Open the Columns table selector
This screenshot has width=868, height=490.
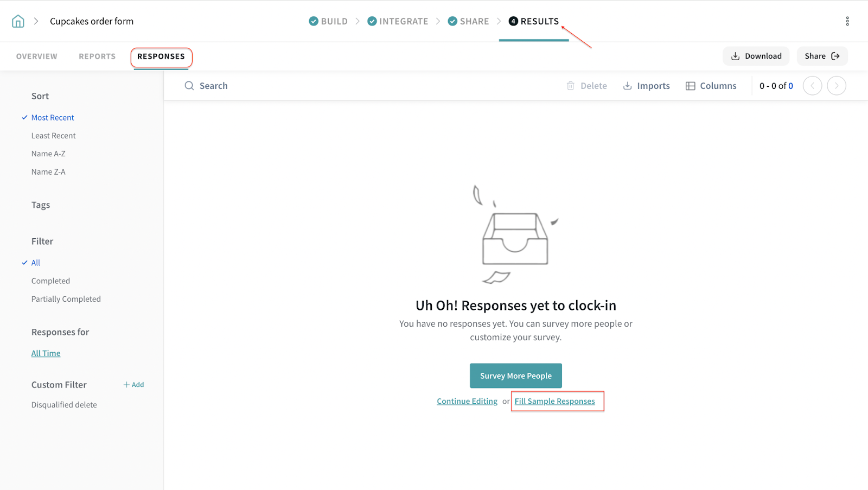click(x=711, y=86)
